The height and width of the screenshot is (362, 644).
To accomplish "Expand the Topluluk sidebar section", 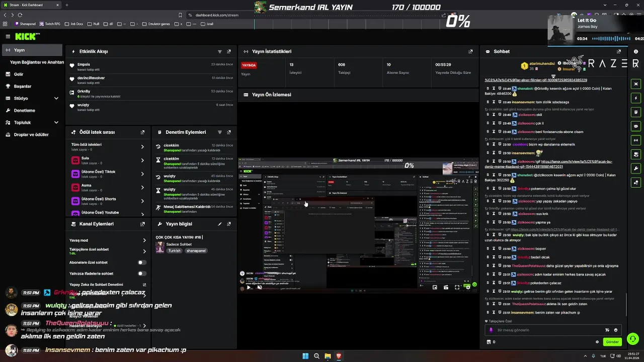I will [x=56, y=122].
